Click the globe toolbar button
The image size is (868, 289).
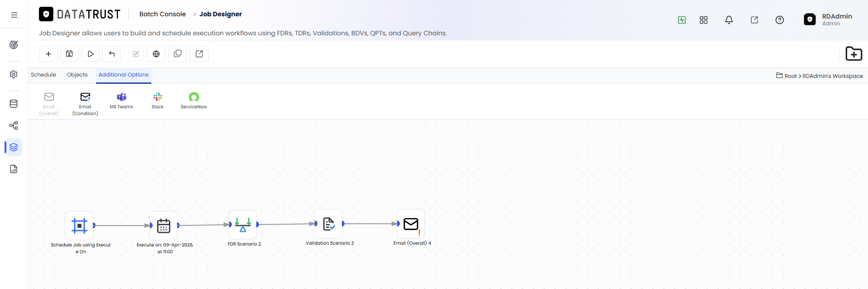pos(156,54)
